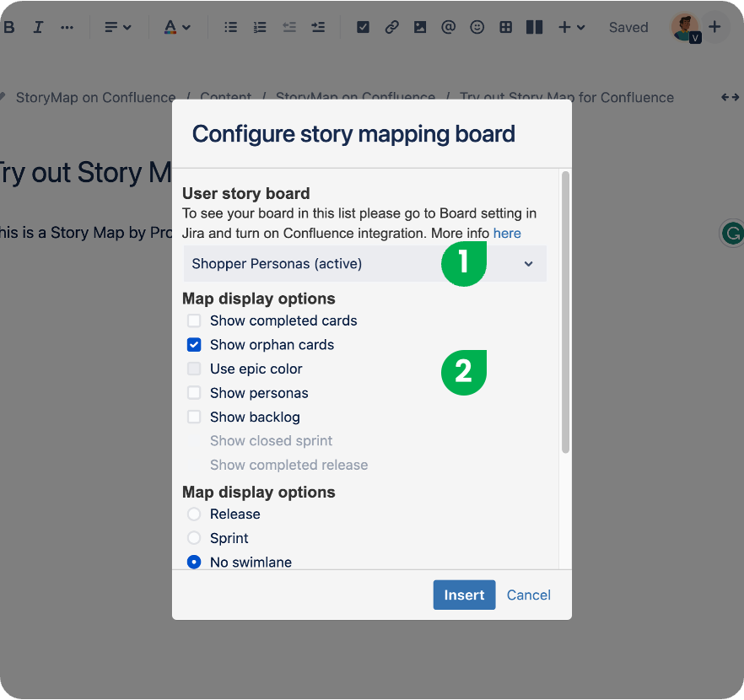Open text alignment dropdown in toolbar
Screen dimensions: 744x700
[x=117, y=27]
